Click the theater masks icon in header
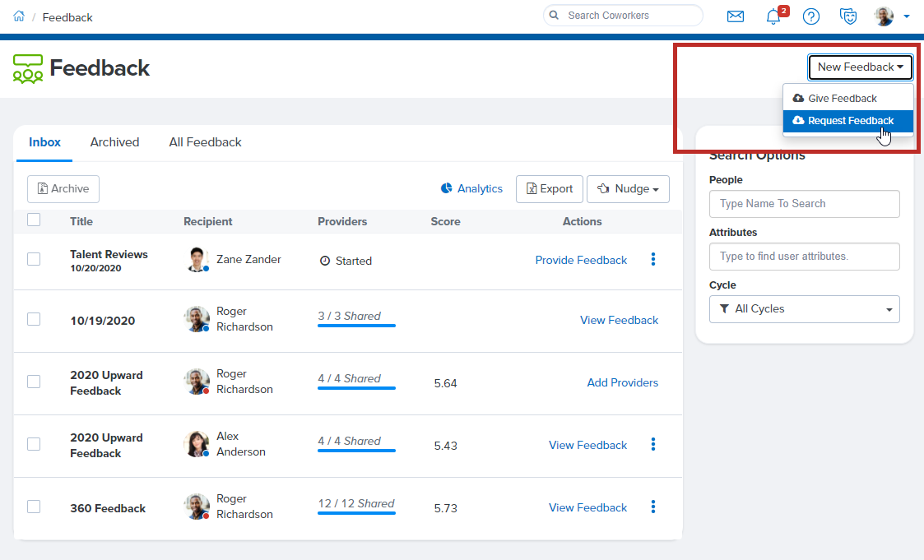The image size is (924, 560). click(x=848, y=16)
